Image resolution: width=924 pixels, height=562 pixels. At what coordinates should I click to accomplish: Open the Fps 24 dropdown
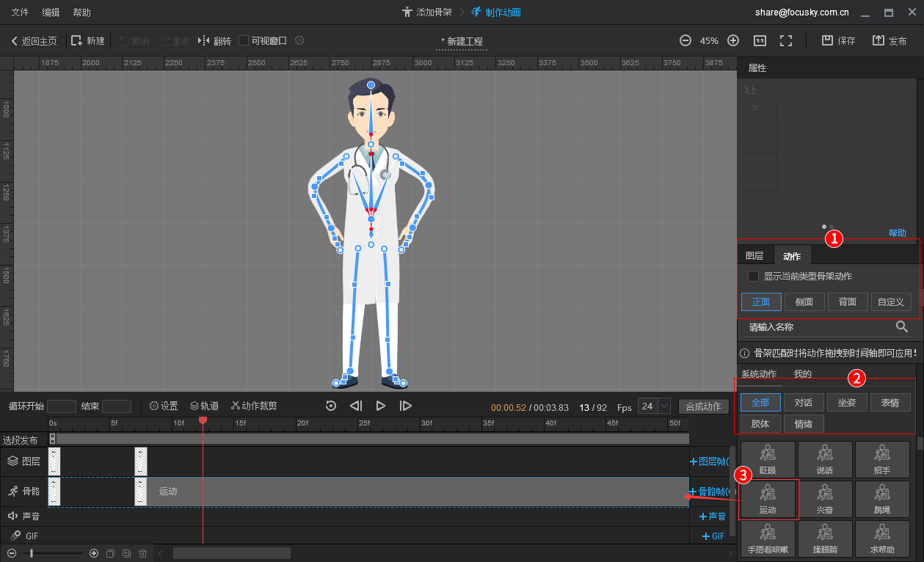[x=664, y=406]
